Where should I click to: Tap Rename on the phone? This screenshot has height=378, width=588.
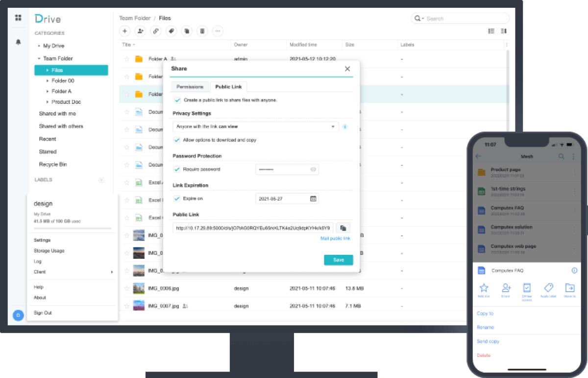click(485, 327)
